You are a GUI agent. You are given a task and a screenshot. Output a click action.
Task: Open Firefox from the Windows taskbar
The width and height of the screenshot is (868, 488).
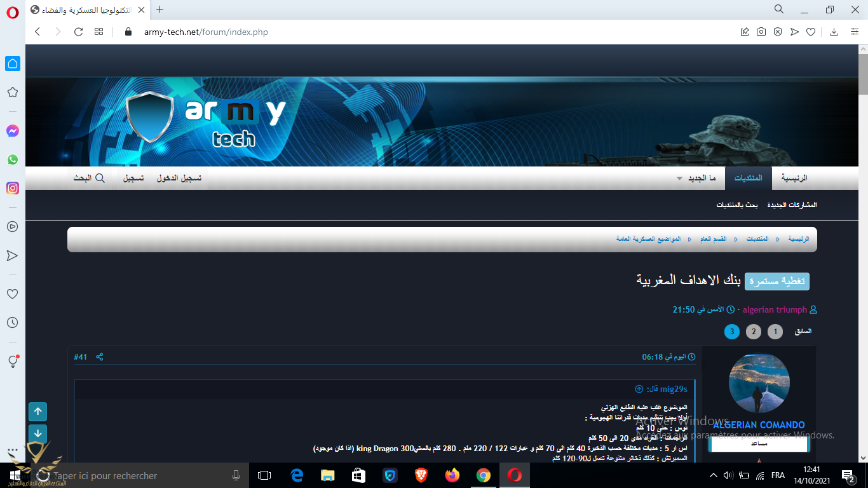click(x=452, y=475)
